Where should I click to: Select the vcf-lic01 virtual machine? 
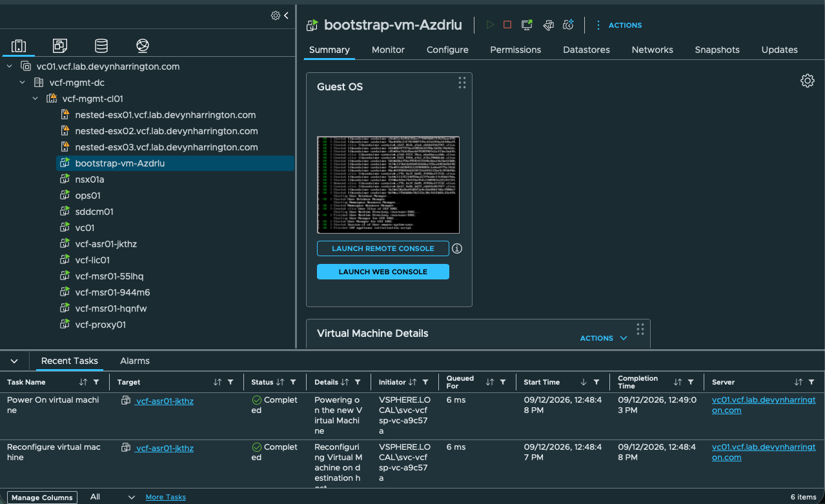coord(92,260)
